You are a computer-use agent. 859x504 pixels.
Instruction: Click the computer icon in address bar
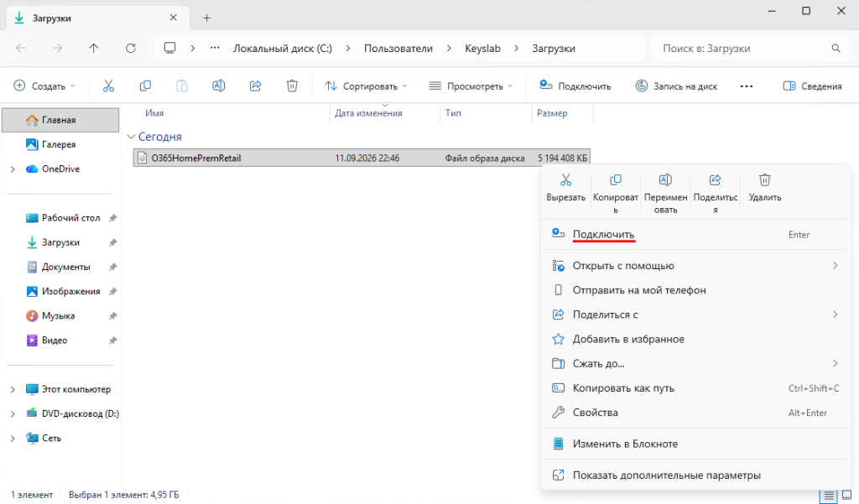pyautogui.click(x=169, y=48)
